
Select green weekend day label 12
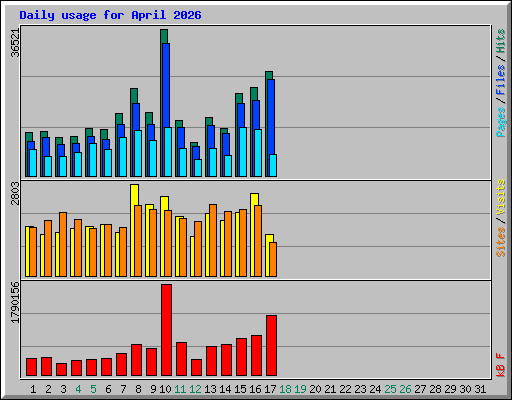coord(195,389)
